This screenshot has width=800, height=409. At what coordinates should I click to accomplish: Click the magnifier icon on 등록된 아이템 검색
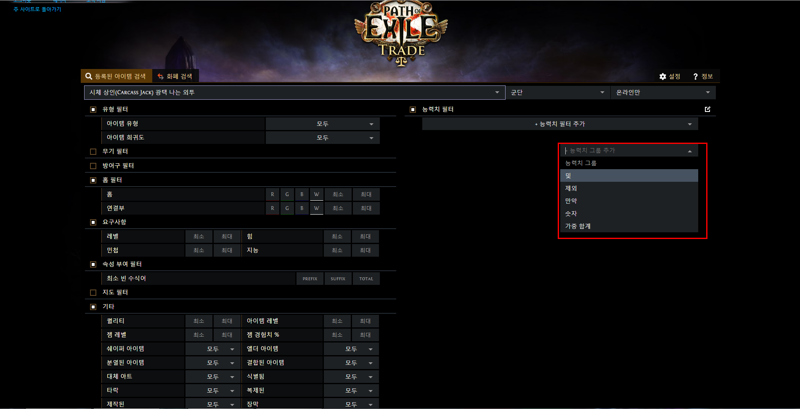pyautogui.click(x=89, y=76)
